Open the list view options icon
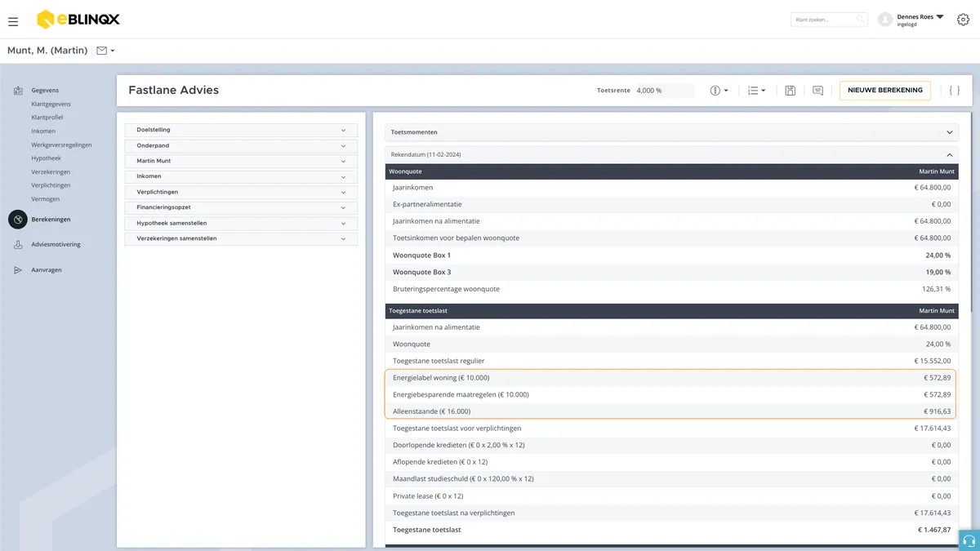Image resolution: width=980 pixels, height=551 pixels. pyautogui.click(x=754, y=91)
